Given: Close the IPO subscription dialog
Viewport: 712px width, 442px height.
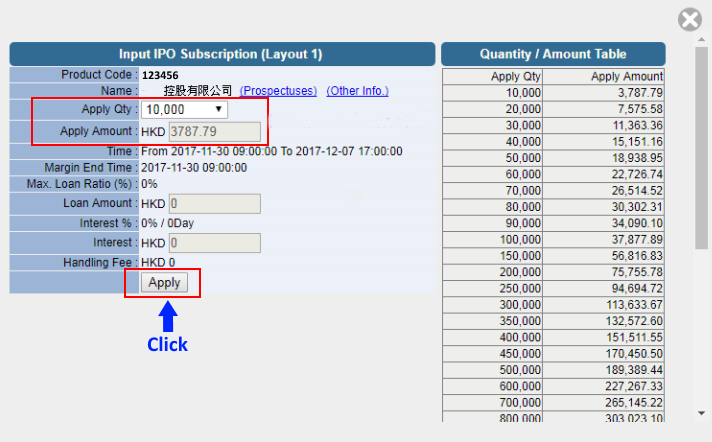Looking at the screenshot, I should 690,20.
